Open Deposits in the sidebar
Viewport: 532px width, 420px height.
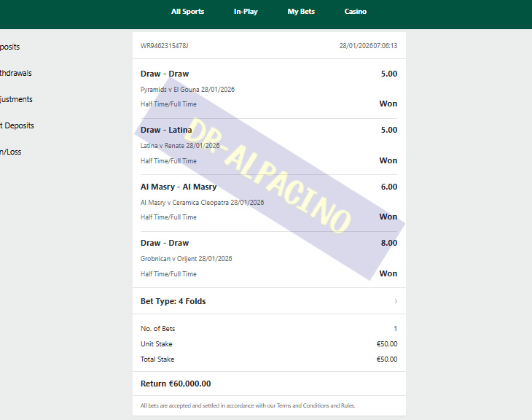pyautogui.click(x=10, y=47)
